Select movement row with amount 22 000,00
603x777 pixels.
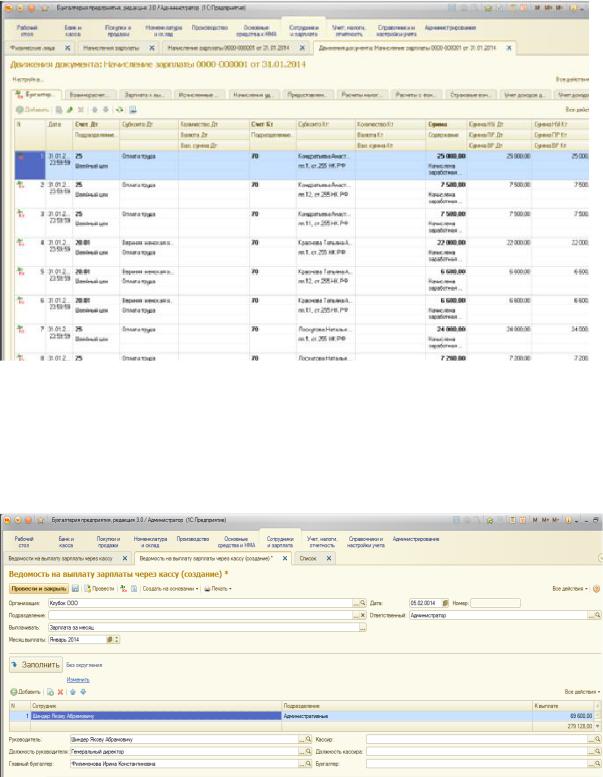click(302, 252)
